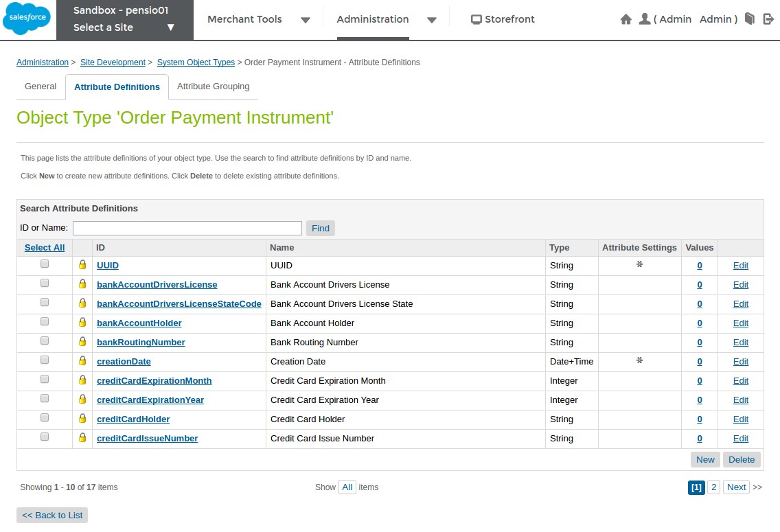
Task: Select the bankAccountHolder row checkbox
Action: [45, 322]
